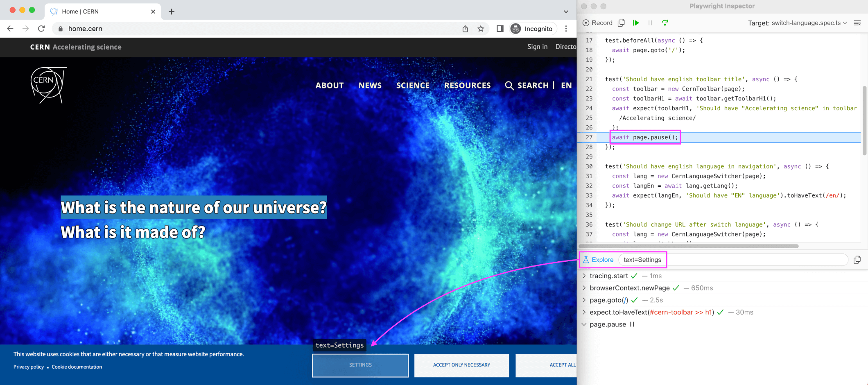Expand the tracing.start log entry
This screenshot has width=868, height=385.
[585, 276]
